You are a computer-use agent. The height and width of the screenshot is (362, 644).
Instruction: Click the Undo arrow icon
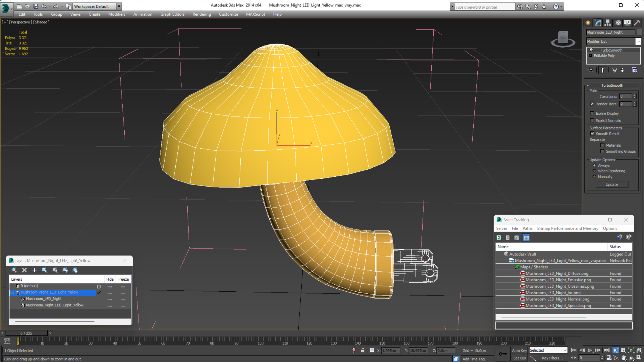[x=44, y=6]
